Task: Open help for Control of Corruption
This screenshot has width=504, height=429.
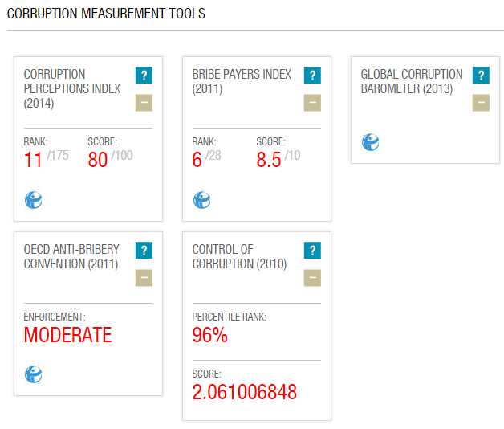Action: [x=312, y=251]
